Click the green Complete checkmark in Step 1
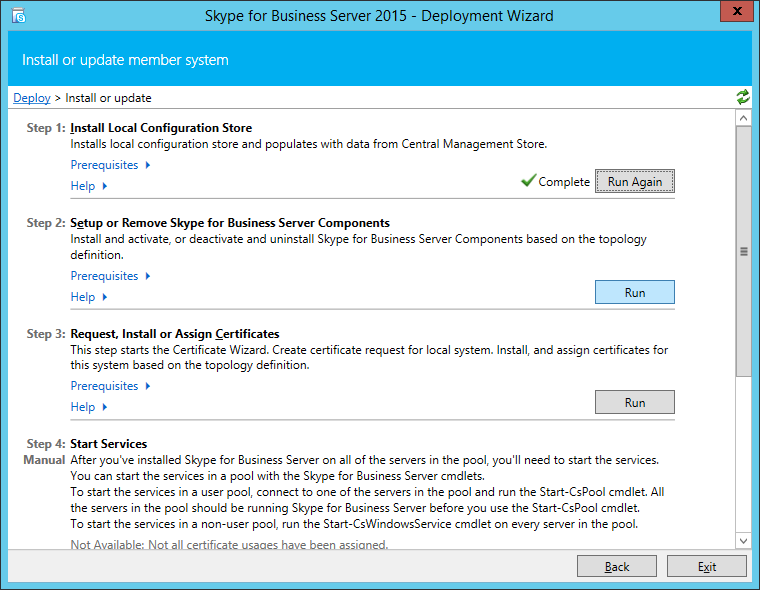 tap(528, 180)
